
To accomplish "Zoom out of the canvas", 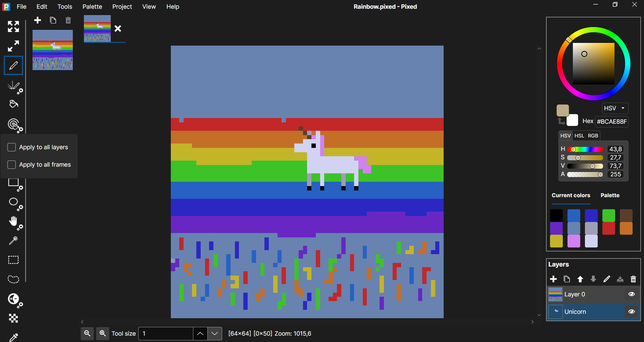I will pos(87,334).
